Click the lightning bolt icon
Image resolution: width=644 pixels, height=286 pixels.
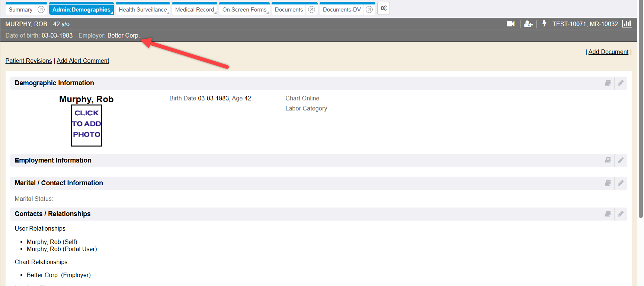click(544, 24)
